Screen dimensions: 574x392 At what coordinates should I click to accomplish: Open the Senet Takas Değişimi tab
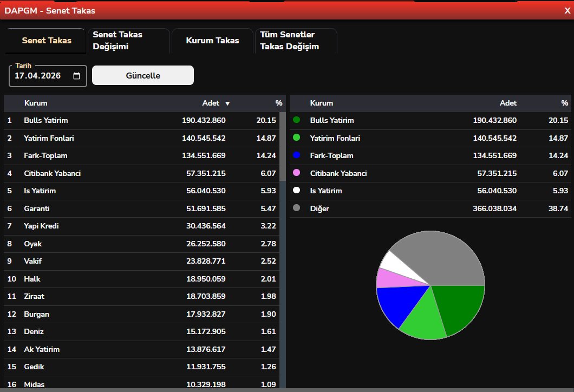[129, 41]
